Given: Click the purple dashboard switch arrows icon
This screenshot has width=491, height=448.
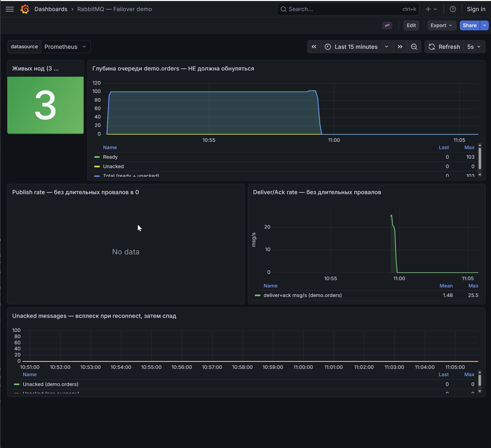Looking at the screenshot, I should click(387, 25).
